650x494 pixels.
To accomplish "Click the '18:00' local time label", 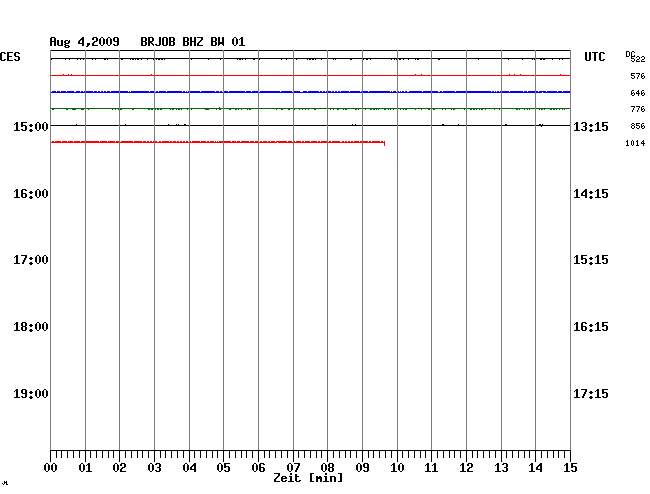I will (31, 327).
